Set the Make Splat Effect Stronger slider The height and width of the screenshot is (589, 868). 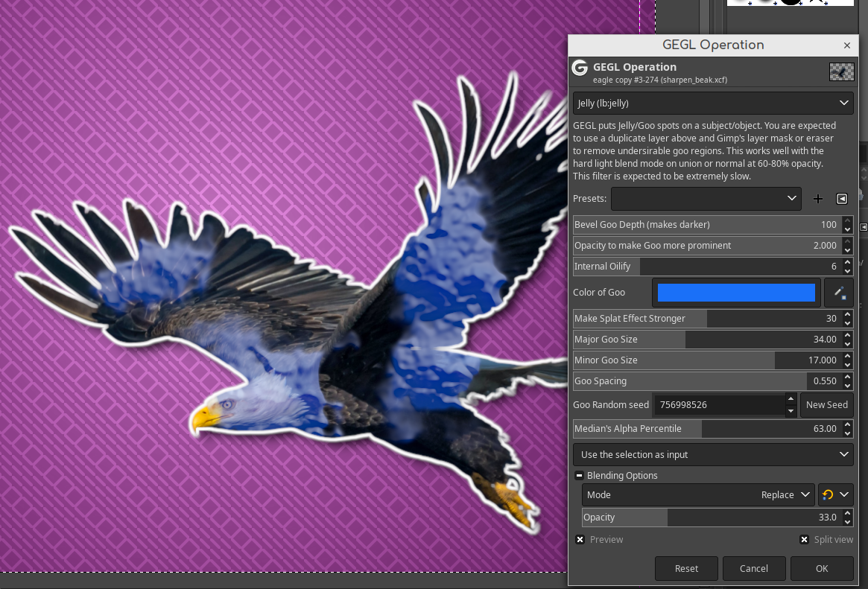[707, 319]
